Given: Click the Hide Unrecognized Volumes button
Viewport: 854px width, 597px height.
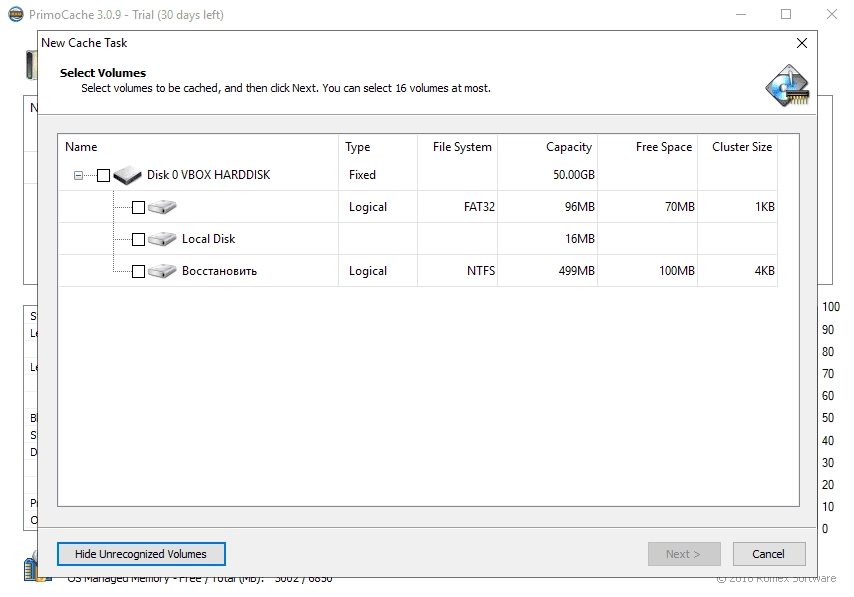Looking at the screenshot, I should click(141, 554).
